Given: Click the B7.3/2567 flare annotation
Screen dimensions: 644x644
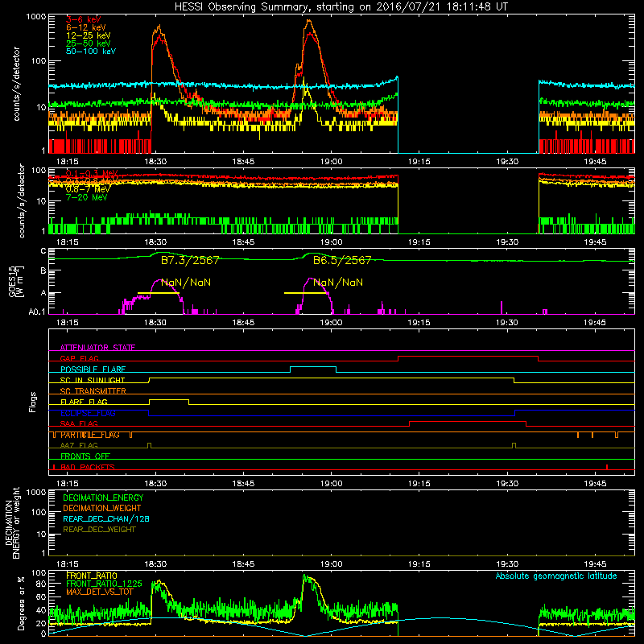Looking at the screenshot, I should point(190,260).
